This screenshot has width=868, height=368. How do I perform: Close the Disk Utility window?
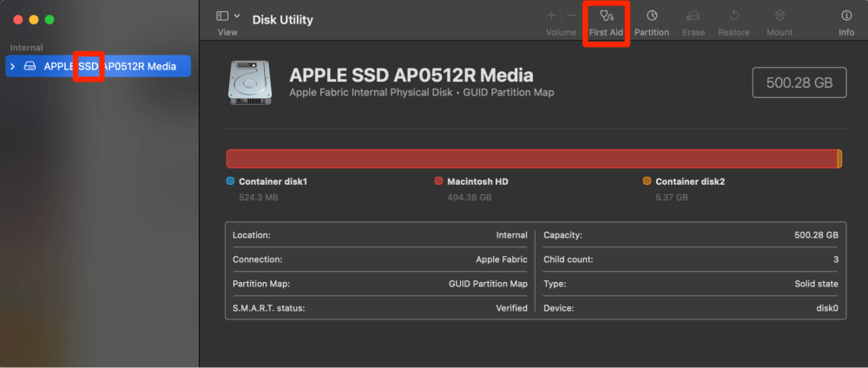[x=17, y=19]
